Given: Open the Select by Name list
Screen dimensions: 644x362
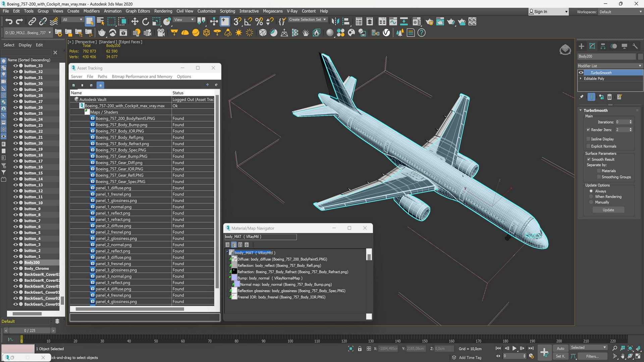Looking at the screenshot, I should 100,22.
